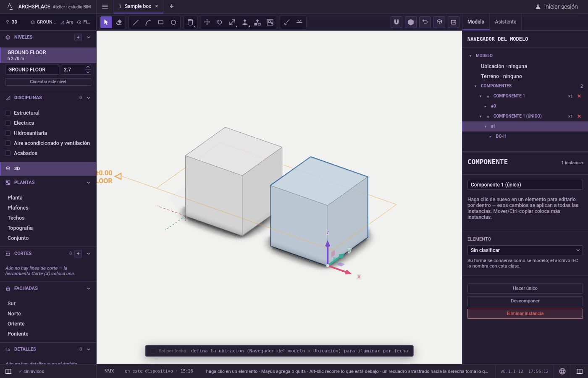Image resolution: width=588 pixels, height=378 pixels.
Task: Pick the Circle tool
Action: (173, 22)
